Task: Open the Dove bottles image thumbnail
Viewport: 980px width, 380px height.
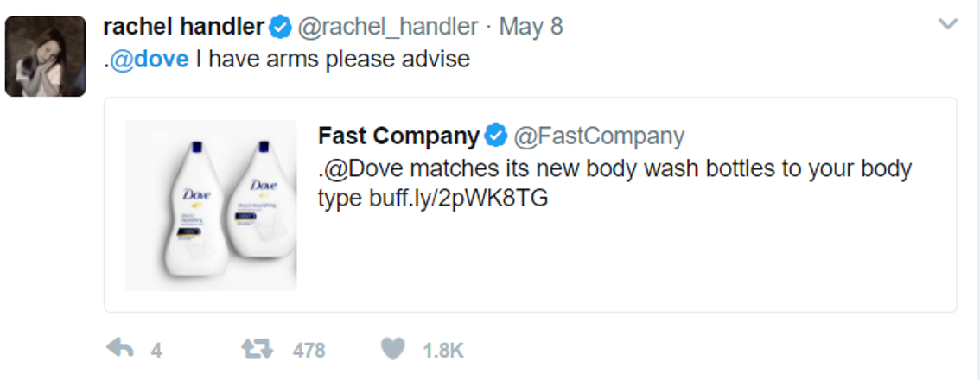Action: tap(211, 206)
